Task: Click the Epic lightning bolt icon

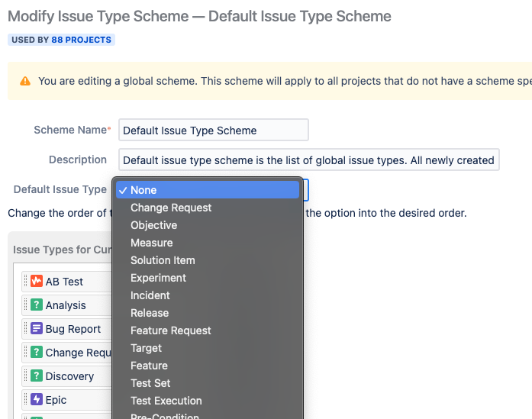Action: [x=37, y=399]
